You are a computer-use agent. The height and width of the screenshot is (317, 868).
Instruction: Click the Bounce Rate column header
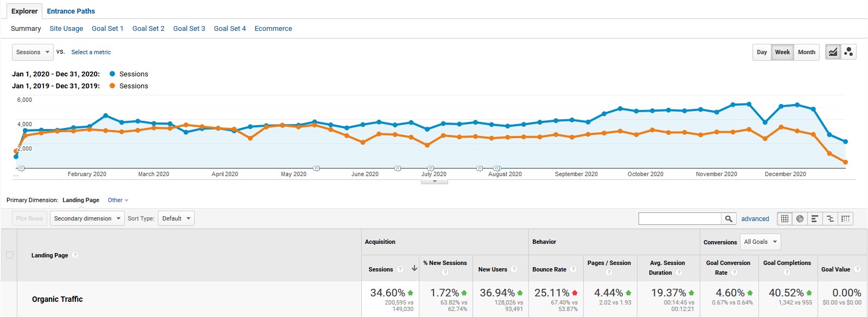[549, 269]
